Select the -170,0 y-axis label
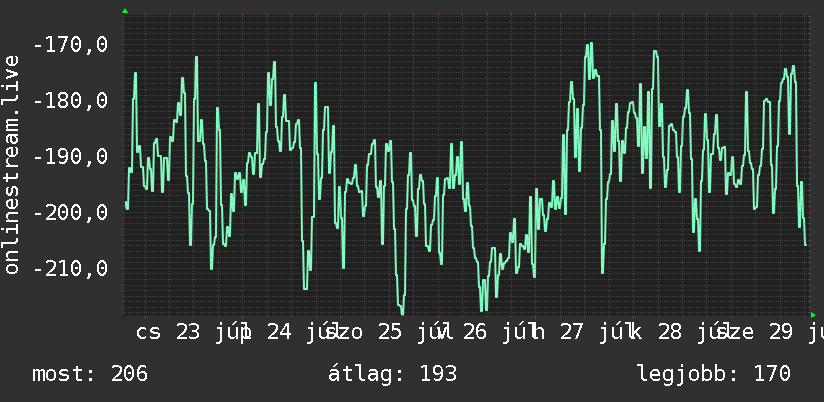The width and height of the screenshot is (824, 402). (70, 45)
